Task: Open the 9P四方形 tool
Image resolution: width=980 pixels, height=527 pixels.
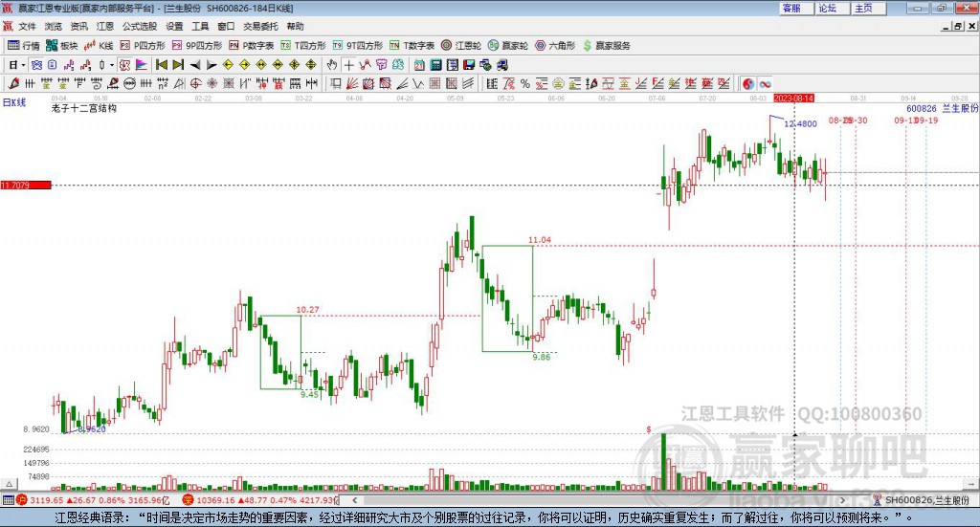Action: [x=197, y=46]
